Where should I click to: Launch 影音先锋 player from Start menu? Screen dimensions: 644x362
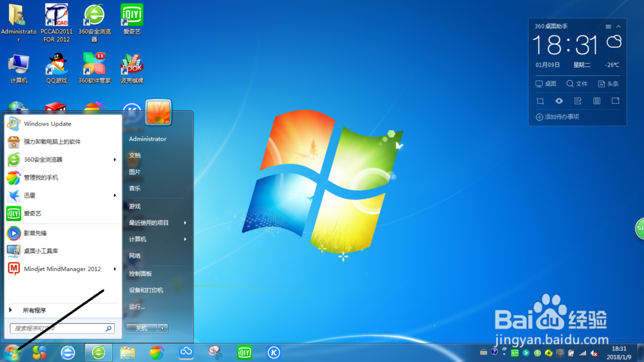click(x=63, y=233)
